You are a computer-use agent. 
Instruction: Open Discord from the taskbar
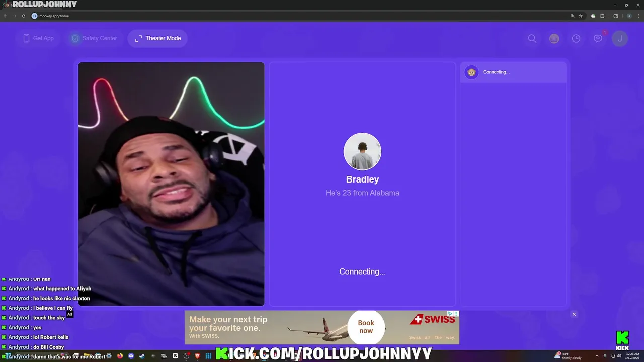pos(131,356)
